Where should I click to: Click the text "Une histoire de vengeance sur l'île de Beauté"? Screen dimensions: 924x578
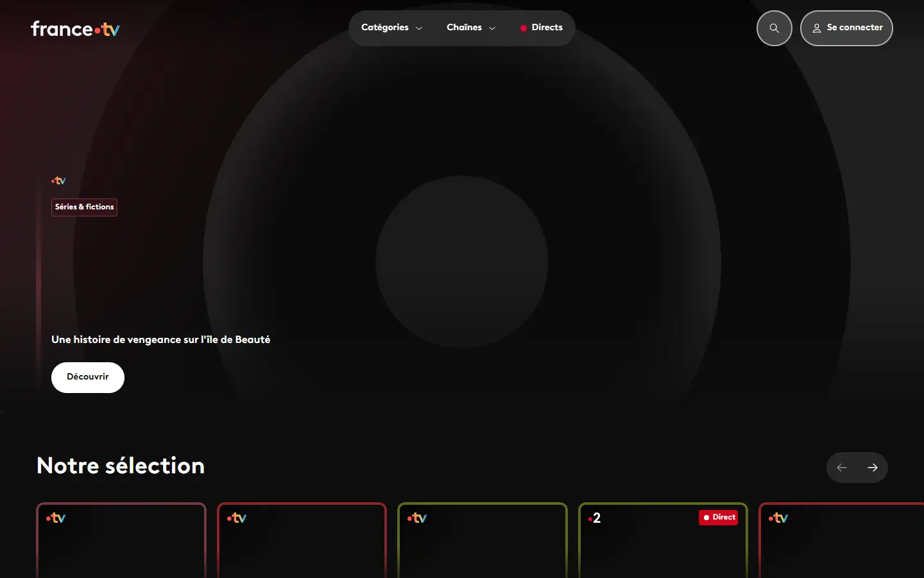point(160,340)
